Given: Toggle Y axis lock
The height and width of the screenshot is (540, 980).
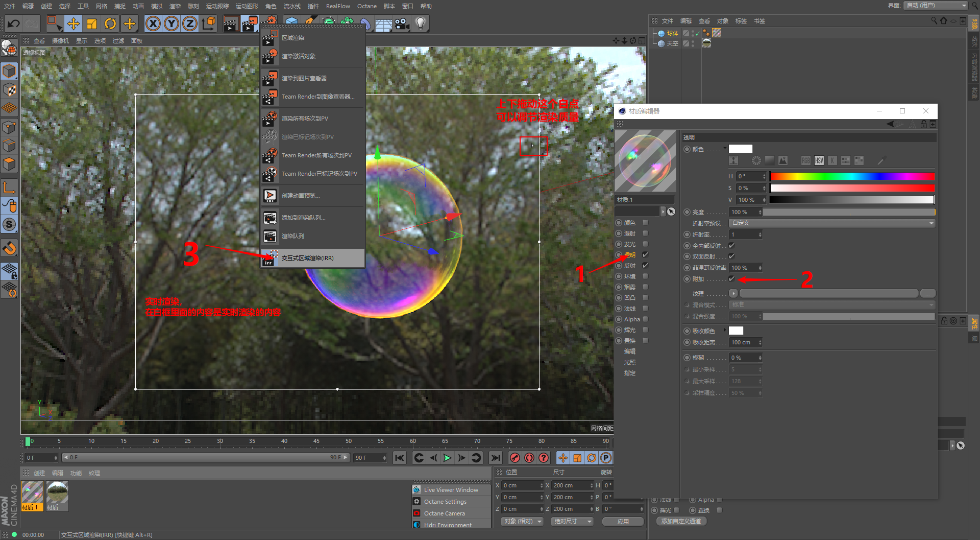Looking at the screenshot, I should coord(171,24).
